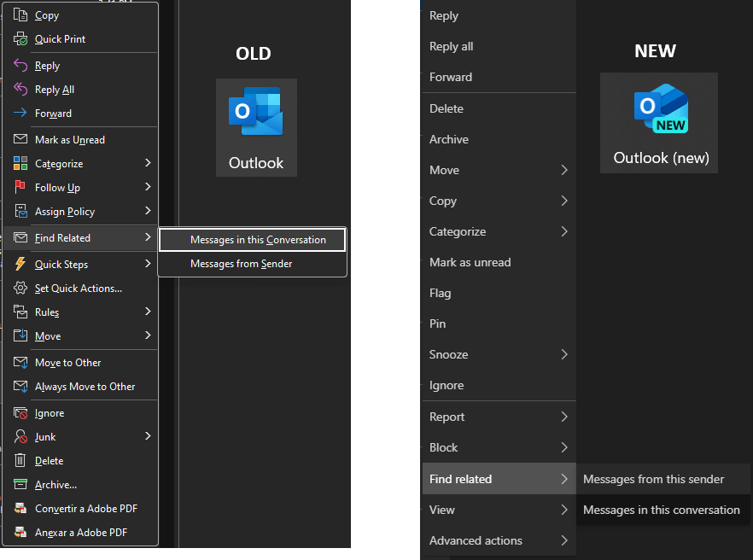Screen dimensions: 753x560
Task: Choose Archive in new Outlook menu
Action: 499,139
